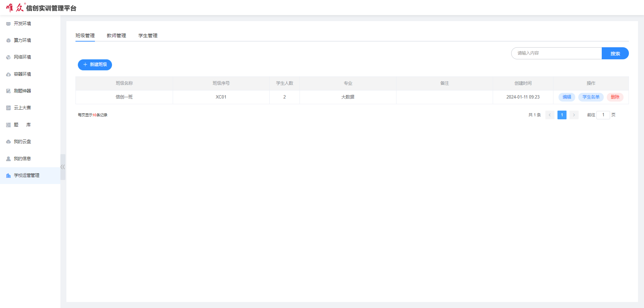Select the 容器环境 cloud icon
The height and width of the screenshot is (308, 644).
click(8, 74)
